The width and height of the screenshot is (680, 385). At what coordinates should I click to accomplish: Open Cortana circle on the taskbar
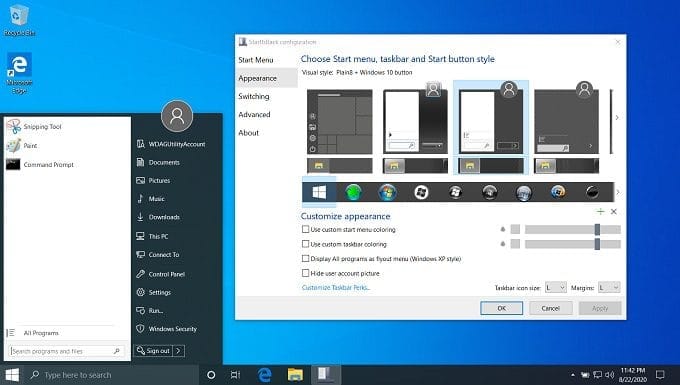[211, 375]
